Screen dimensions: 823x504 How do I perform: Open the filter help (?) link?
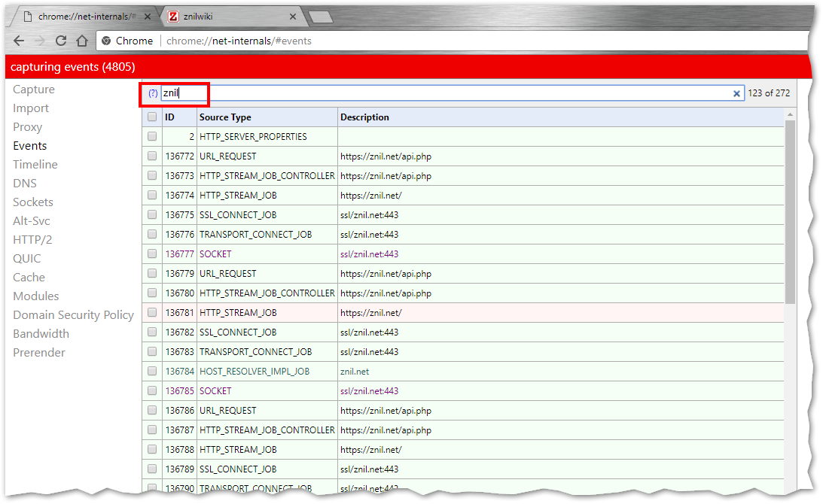click(x=153, y=93)
